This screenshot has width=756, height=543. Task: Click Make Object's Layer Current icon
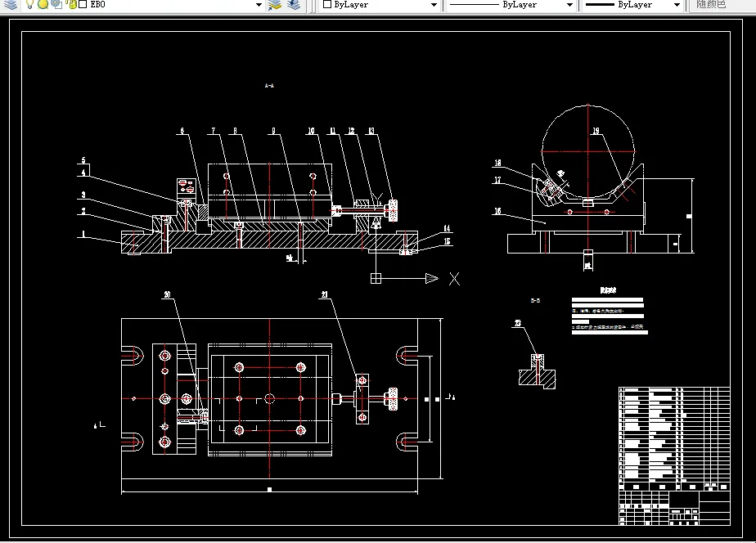(x=275, y=5)
